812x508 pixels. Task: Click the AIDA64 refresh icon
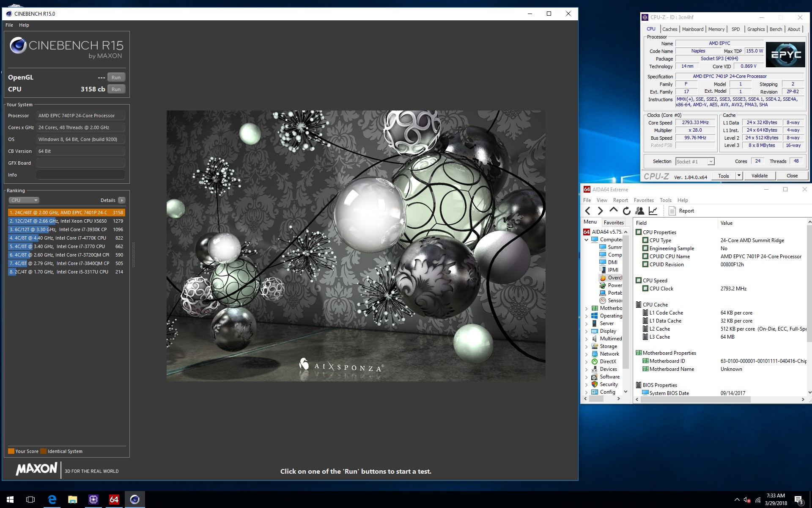pyautogui.click(x=627, y=211)
